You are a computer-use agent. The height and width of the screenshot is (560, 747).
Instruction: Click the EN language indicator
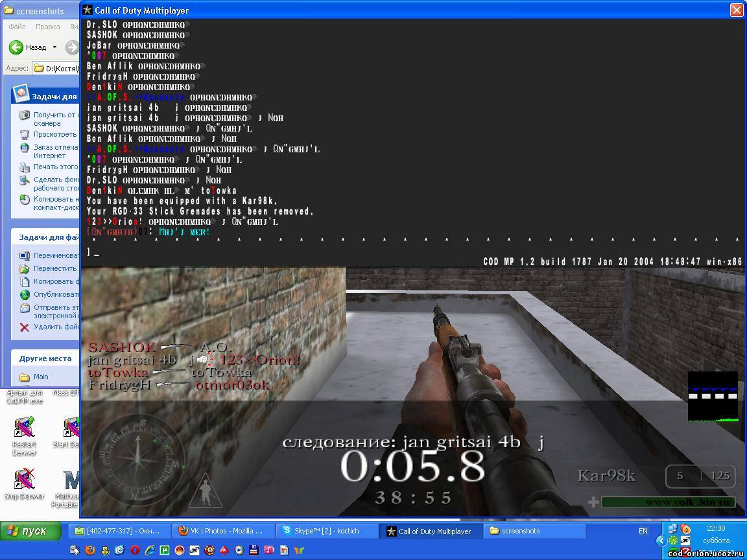click(643, 531)
